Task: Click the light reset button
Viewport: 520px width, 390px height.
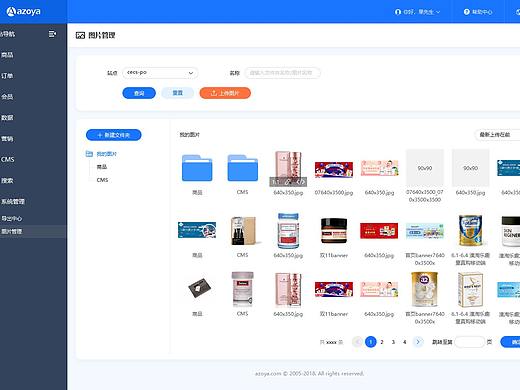Action: pyautogui.click(x=178, y=93)
